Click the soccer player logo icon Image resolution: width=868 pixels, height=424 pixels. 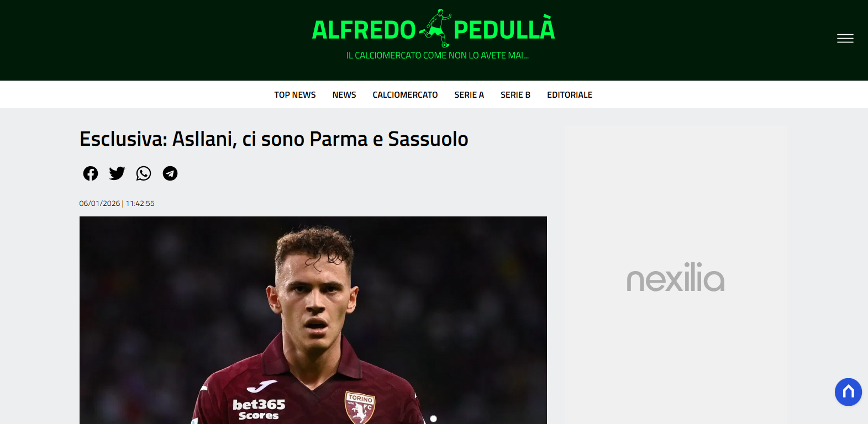click(x=435, y=28)
